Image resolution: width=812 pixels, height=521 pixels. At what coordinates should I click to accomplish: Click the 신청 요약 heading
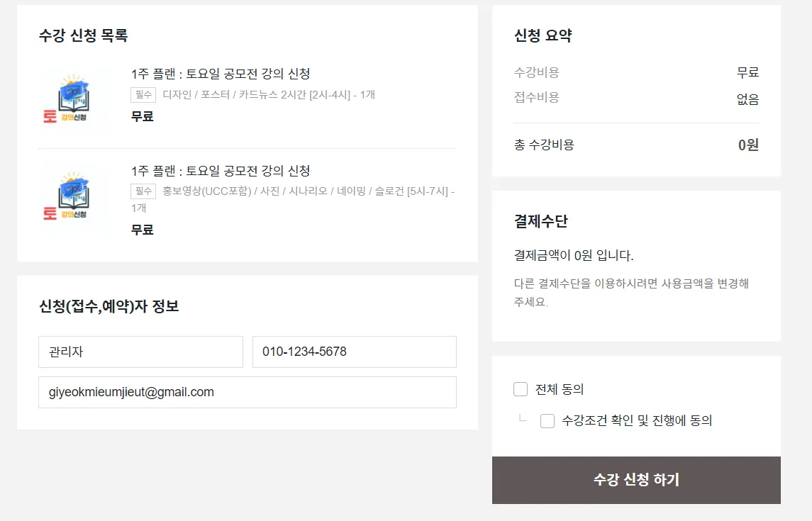[x=543, y=35]
